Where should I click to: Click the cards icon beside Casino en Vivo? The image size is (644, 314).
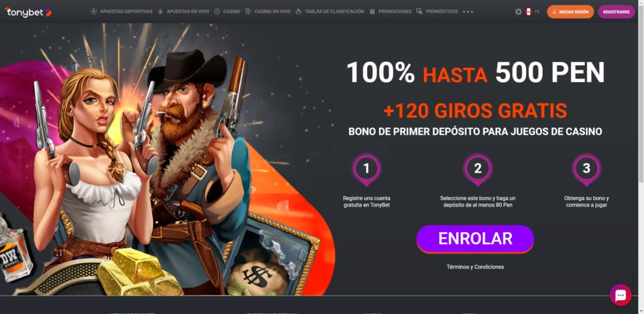[x=248, y=11]
